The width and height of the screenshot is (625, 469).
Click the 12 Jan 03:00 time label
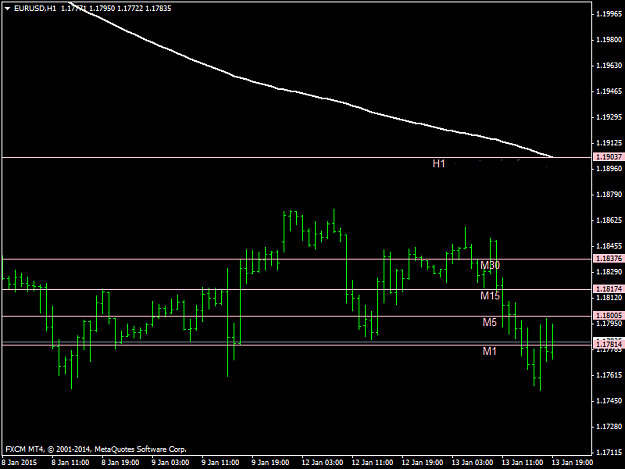tap(322, 463)
